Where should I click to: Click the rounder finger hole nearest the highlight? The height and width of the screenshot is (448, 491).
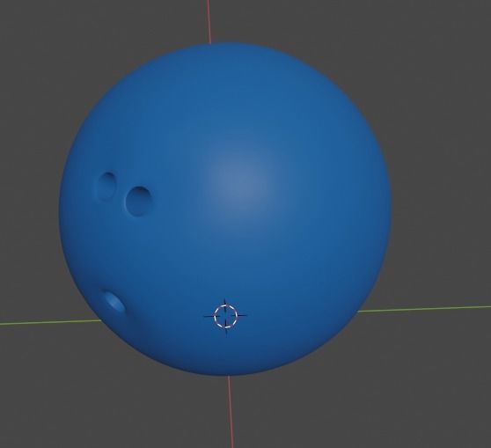pyautogui.click(x=139, y=202)
